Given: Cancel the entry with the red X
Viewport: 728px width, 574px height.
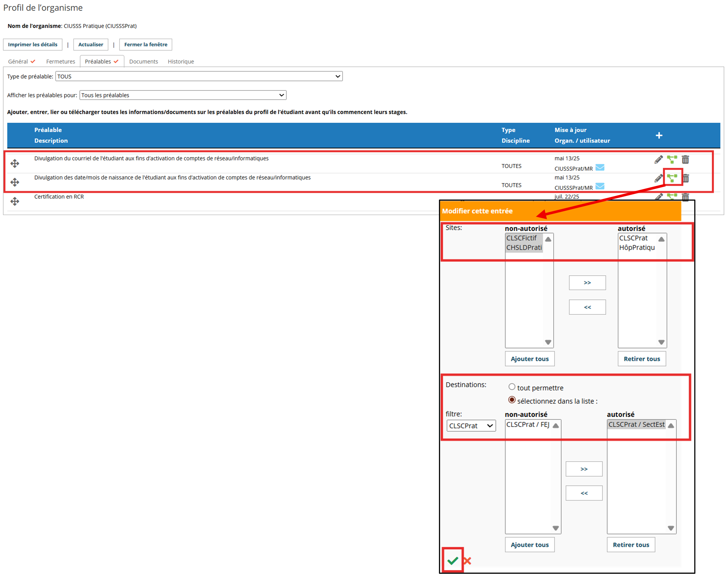Looking at the screenshot, I should coord(467,561).
